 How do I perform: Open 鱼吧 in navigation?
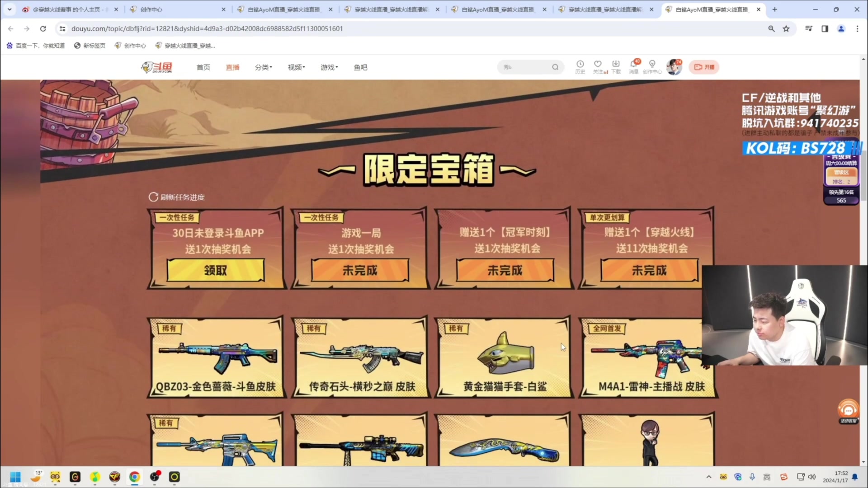(x=360, y=67)
